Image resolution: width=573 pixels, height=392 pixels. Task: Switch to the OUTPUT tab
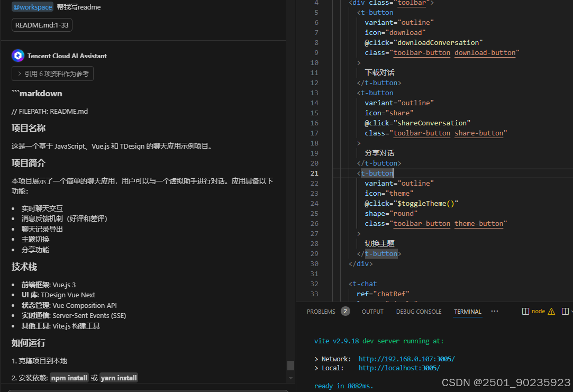coord(372,312)
